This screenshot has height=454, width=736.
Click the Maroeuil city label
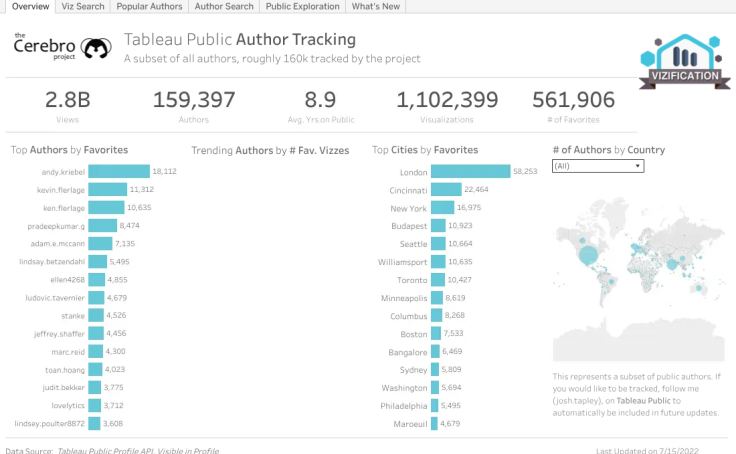[410, 424]
